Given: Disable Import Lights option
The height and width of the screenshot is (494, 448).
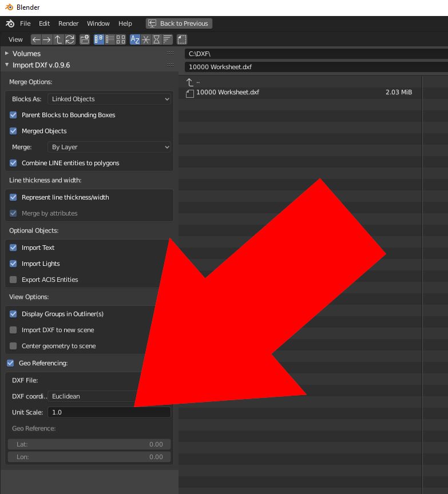Looking at the screenshot, I should pyautogui.click(x=13, y=264).
